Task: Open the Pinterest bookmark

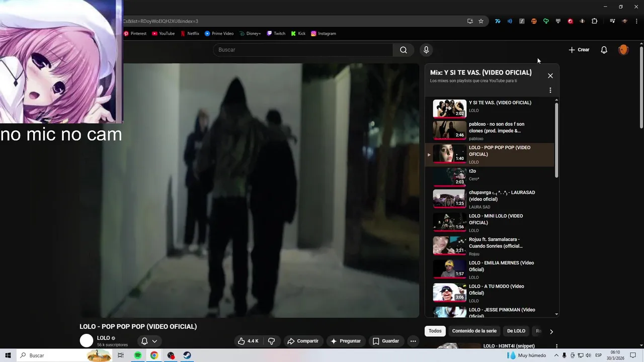Action: (x=135, y=34)
